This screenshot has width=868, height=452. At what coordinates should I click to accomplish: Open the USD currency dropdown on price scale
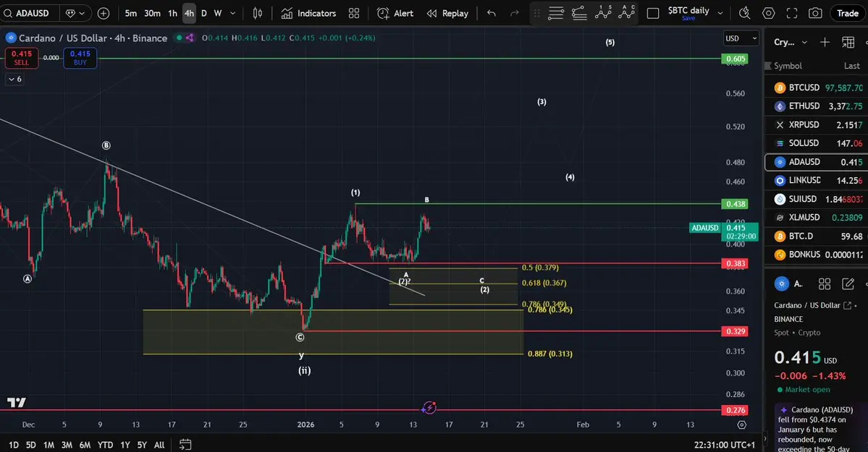point(741,38)
